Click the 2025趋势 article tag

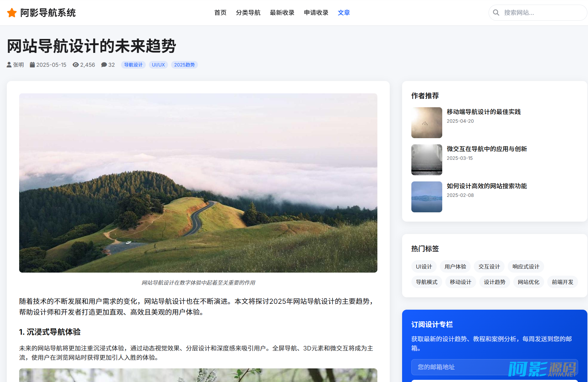tap(184, 65)
